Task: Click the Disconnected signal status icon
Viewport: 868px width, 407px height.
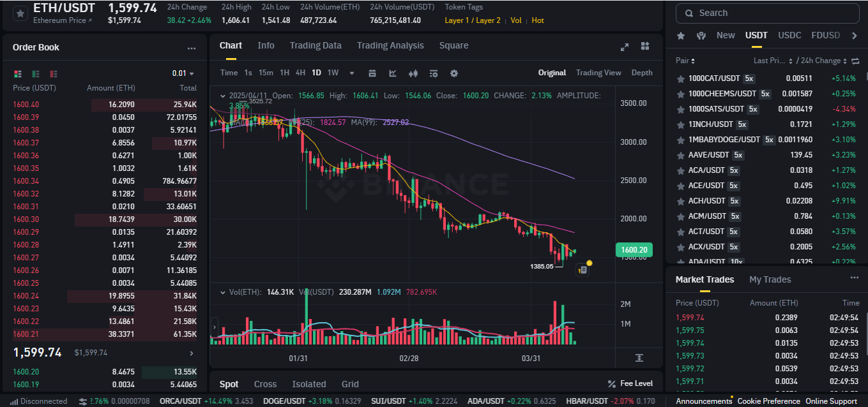Action: [x=13, y=401]
